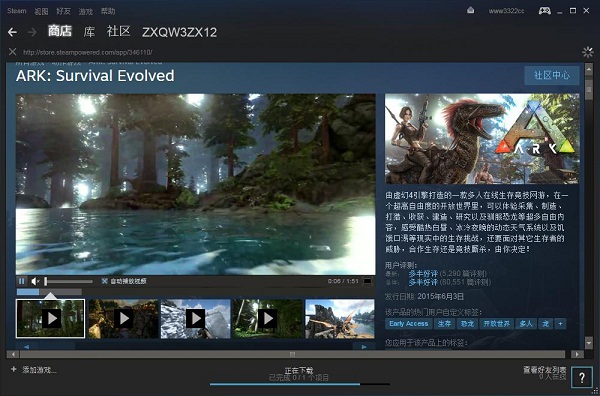The image size is (600, 396).
Task: Open 查看好友列表
Action: pyautogui.click(x=545, y=370)
